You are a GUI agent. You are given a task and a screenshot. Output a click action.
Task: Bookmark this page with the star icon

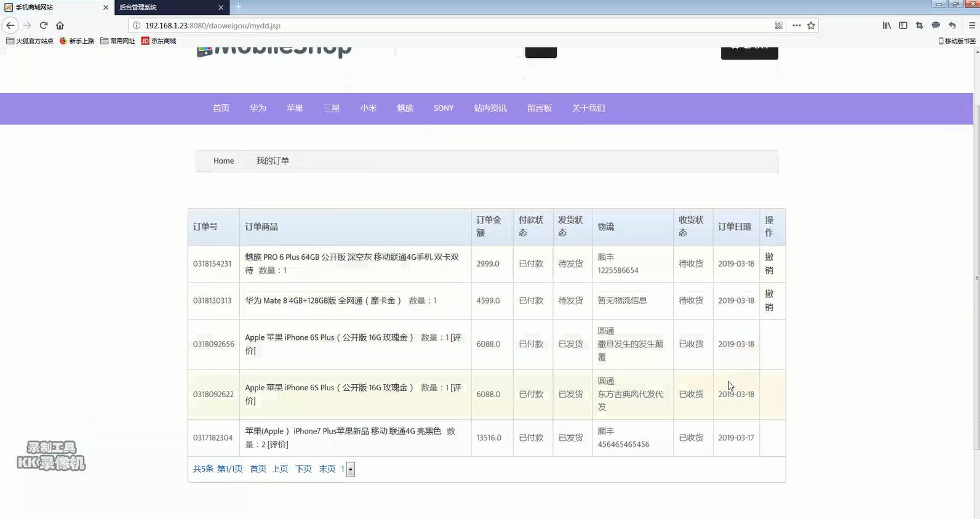tap(811, 25)
